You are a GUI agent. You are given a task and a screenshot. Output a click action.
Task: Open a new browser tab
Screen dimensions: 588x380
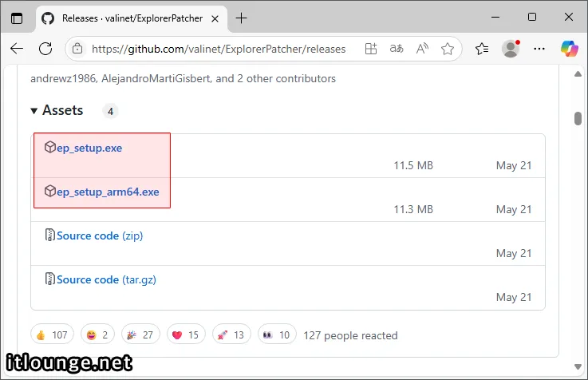[241, 18]
